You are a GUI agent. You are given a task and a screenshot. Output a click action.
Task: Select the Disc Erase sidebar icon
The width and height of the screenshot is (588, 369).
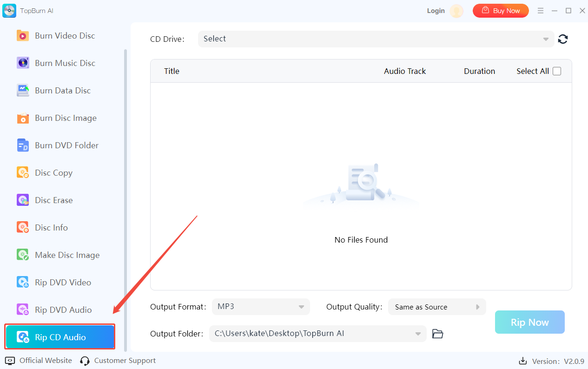coord(23,200)
